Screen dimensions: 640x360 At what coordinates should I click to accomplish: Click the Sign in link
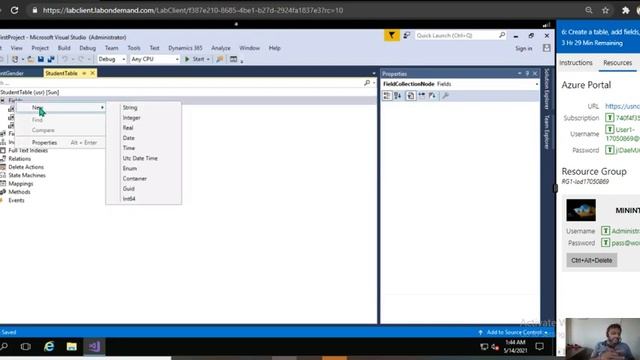pyautogui.click(x=523, y=48)
